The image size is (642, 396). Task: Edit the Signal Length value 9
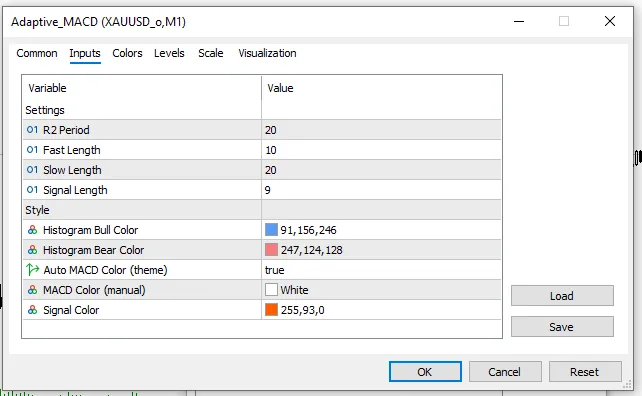coord(267,190)
